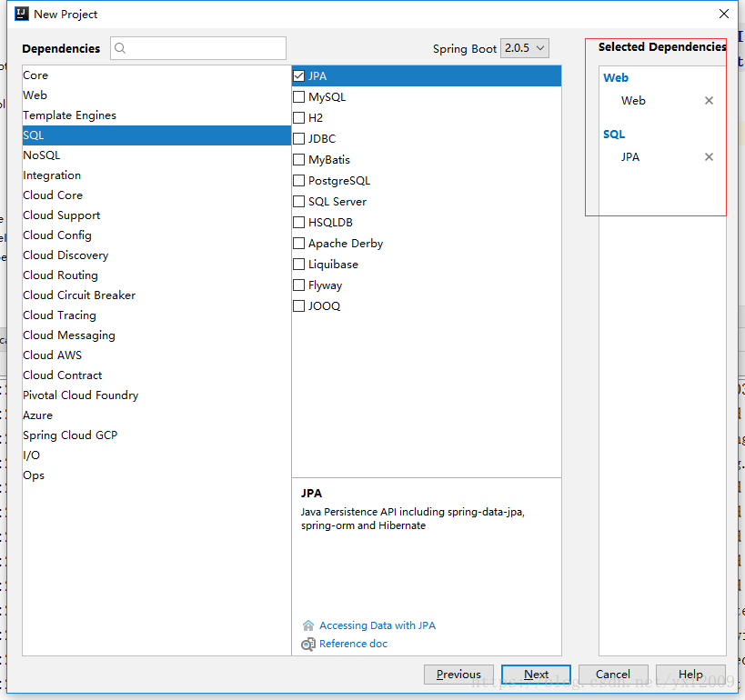Go back with the Previous button
The width and height of the screenshot is (745, 700).
[458, 675]
